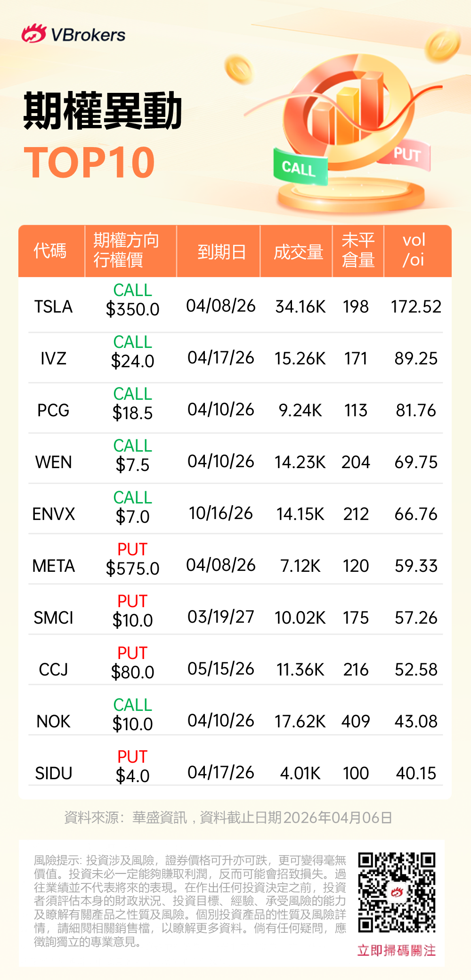Click the gold coin at top right

pyautogui.click(x=443, y=45)
